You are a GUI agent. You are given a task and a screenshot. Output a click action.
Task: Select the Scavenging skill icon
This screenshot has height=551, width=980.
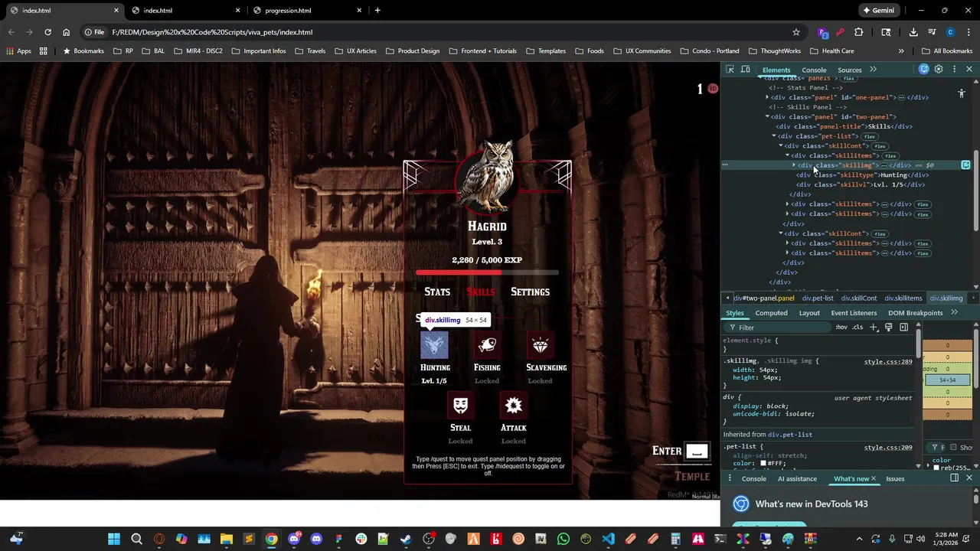point(541,345)
